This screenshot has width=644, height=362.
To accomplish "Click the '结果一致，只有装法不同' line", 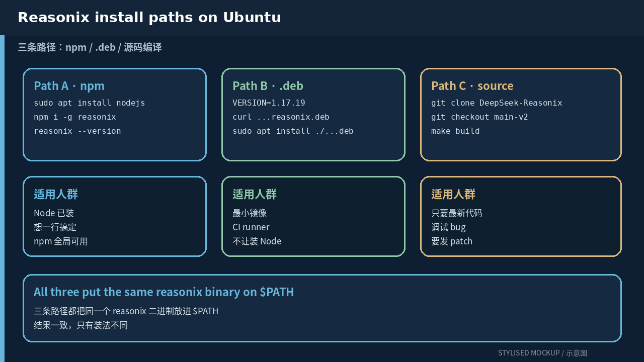I will (x=81, y=325).
